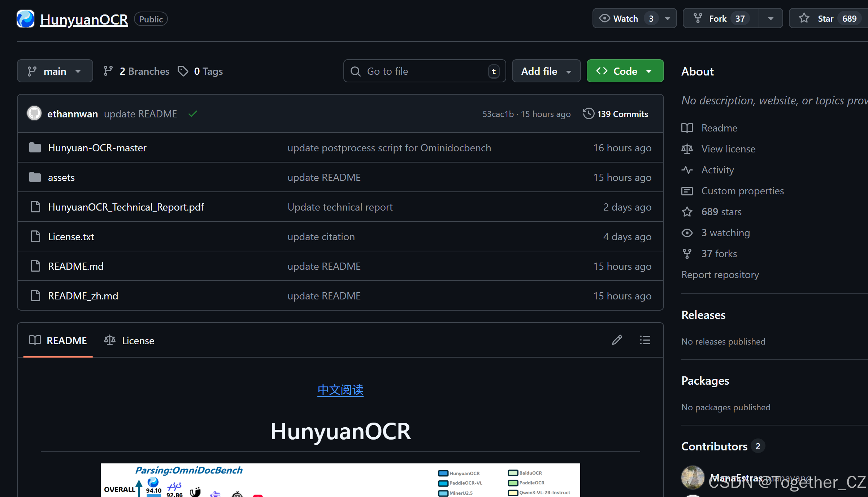Open the Add file dropdown
The height and width of the screenshot is (497, 868).
[x=546, y=71]
